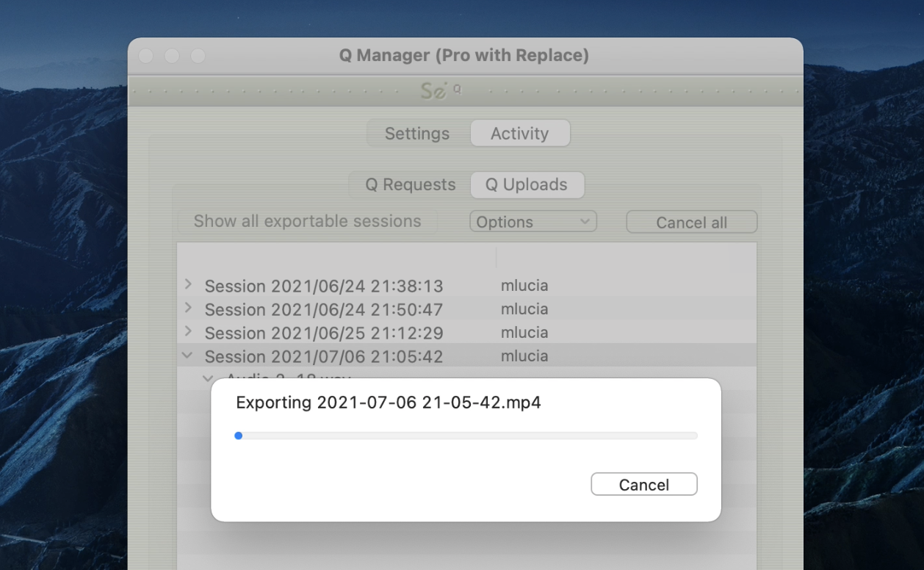Open the Options dropdown menu
This screenshot has width=924, height=570.
(533, 222)
